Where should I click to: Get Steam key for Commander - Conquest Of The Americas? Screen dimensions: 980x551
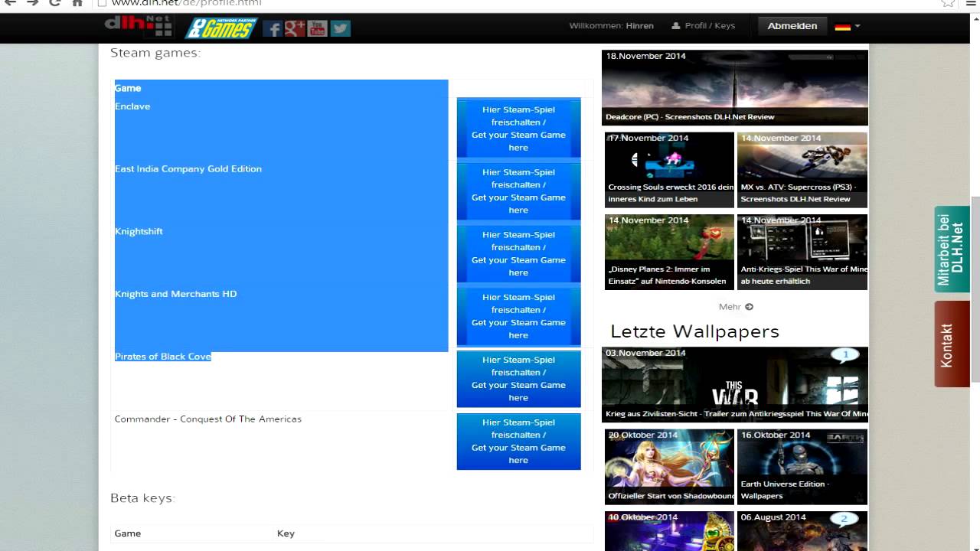click(x=518, y=442)
